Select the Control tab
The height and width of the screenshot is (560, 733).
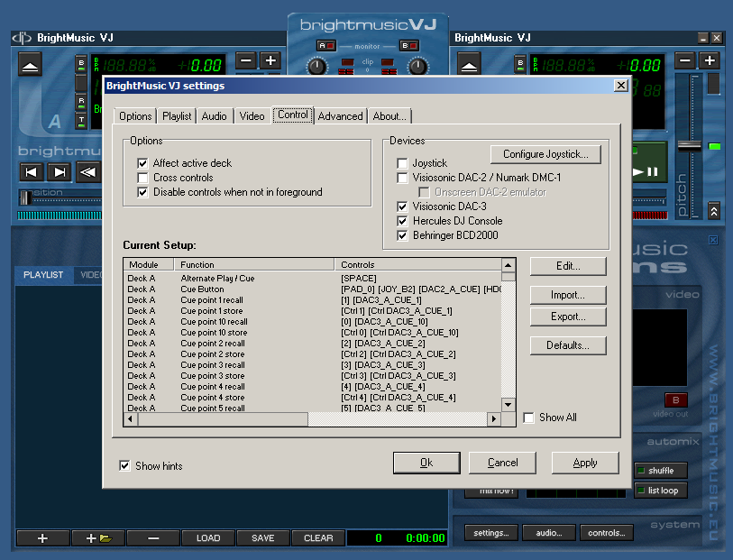(x=293, y=115)
